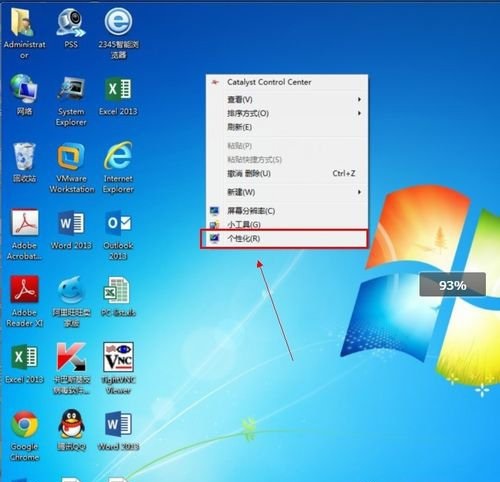Viewport: 500px width, 482px height.
Task: Click the 93% indicator overlay
Action: tap(452, 284)
